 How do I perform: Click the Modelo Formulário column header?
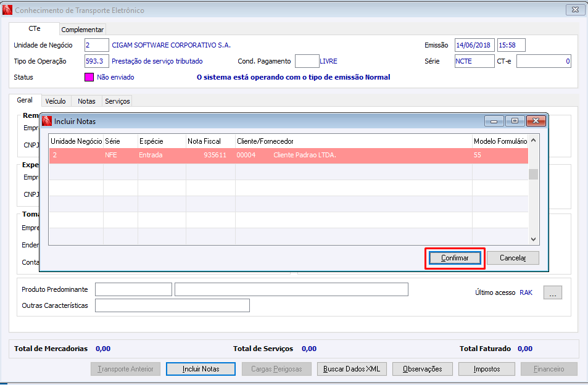(x=500, y=141)
